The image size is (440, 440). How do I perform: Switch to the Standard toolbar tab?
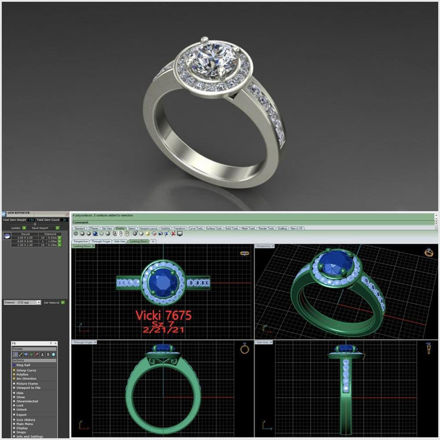pos(79,228)
